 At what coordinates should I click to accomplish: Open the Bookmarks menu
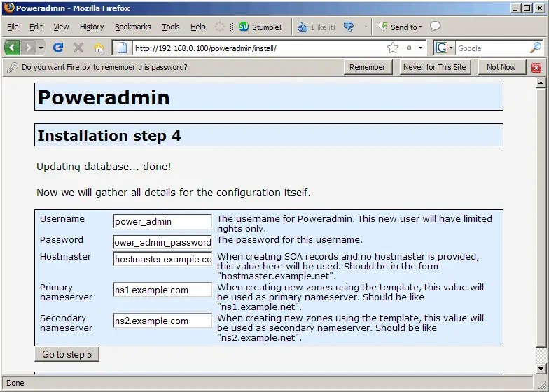coord(133,27)
